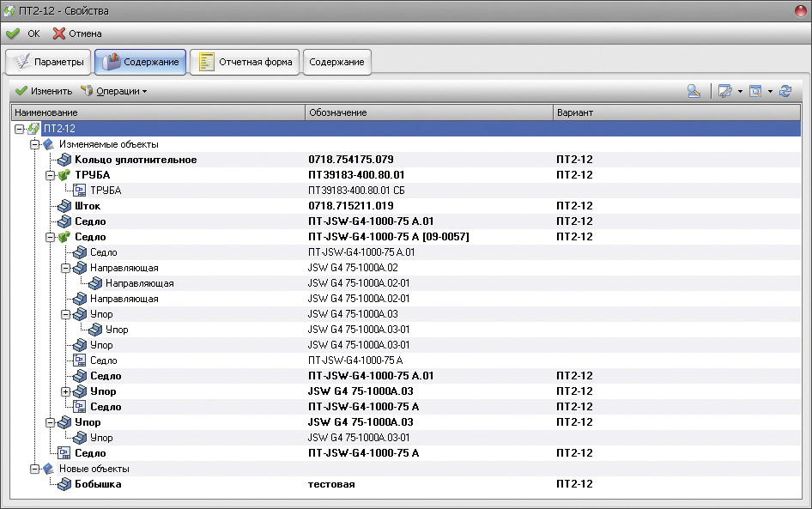This screenshot has width=812, height=509.
Task: Click the preview window magnifier icon
Action: [x=755, y=91]
